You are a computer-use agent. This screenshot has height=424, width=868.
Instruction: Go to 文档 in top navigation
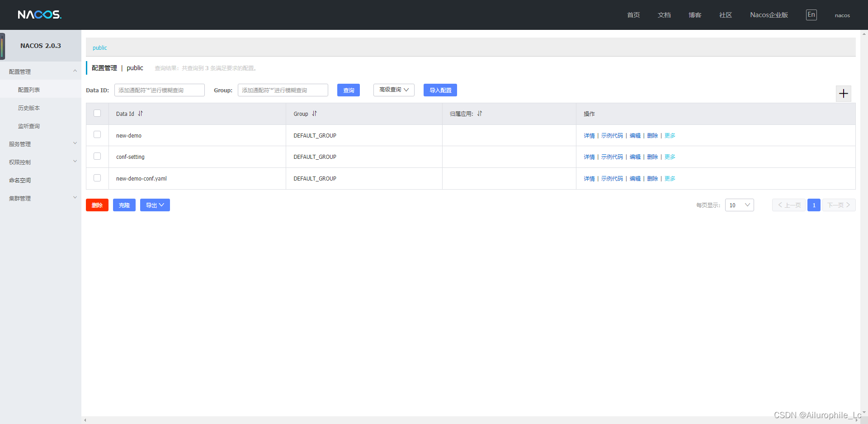click(x=664, y=15)
